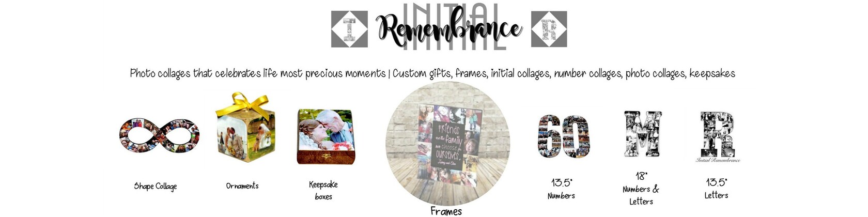This screenshot has width=868, height=217.
Task: Click the Initial Remembrance watermark under R
Action: [718, 160]
